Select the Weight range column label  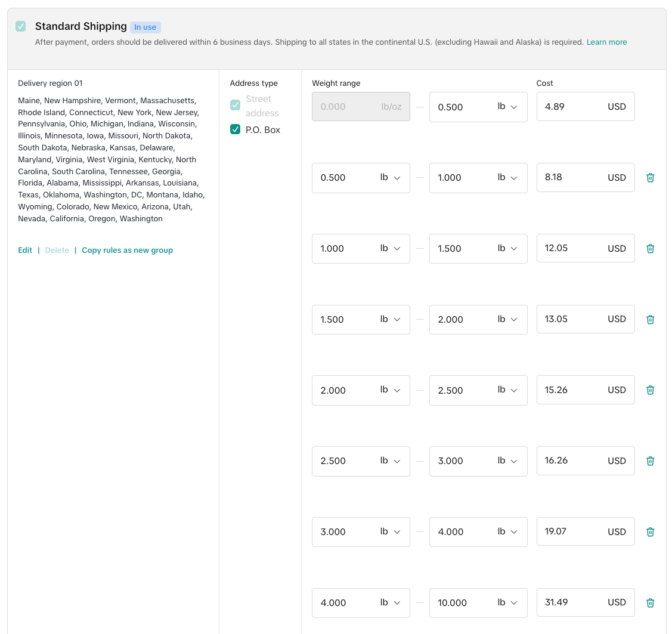tap(336, 83)
